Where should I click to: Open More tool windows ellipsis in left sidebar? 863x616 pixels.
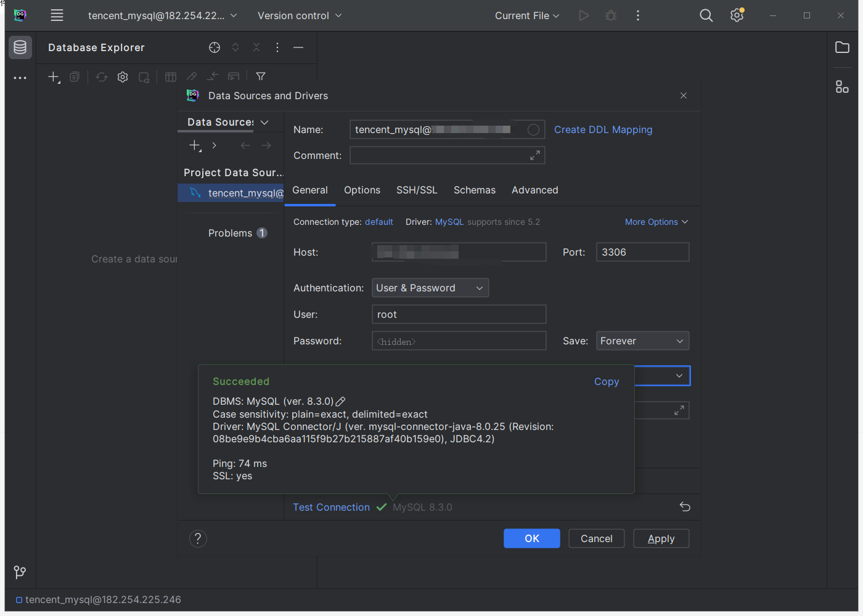coord(20,78)
